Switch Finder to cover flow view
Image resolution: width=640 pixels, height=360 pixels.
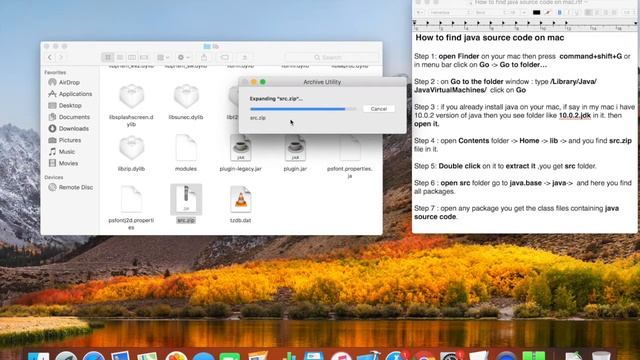[x=144, y=58]
